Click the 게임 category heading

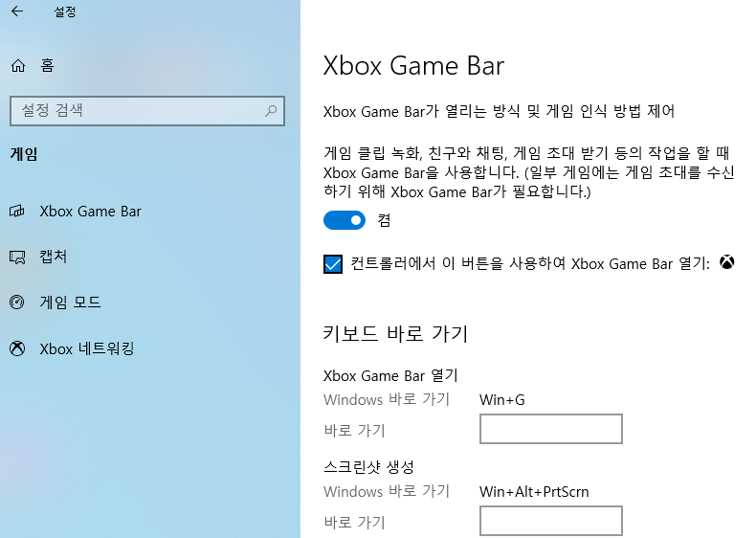coord(24,154)
